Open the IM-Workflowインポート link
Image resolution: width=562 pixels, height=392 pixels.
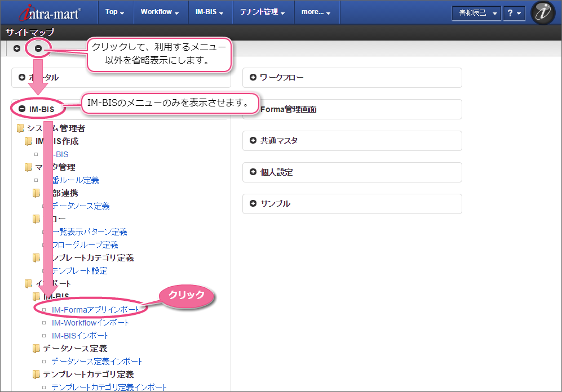(90, 323)
